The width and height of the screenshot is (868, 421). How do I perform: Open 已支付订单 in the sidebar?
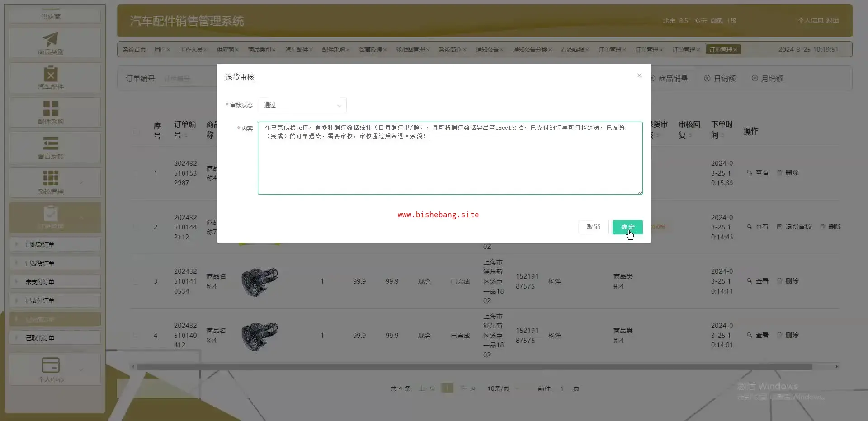coord(55,300)
